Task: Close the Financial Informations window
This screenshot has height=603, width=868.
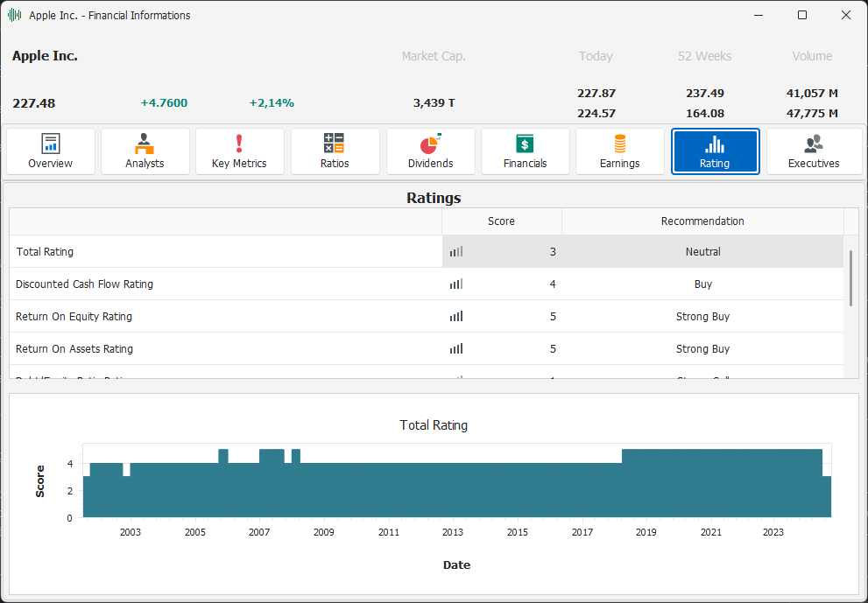Action: point(846,16)
